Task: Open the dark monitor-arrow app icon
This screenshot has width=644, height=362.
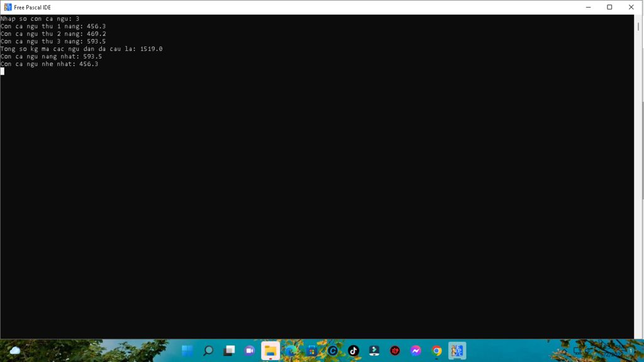Action: click(374, 351)
